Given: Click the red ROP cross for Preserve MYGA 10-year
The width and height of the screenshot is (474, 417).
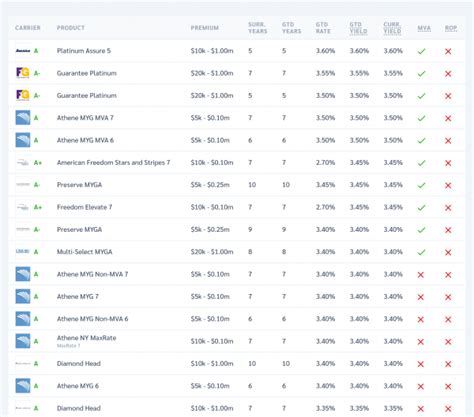Looking at the screenshot, I should [448, 185].
